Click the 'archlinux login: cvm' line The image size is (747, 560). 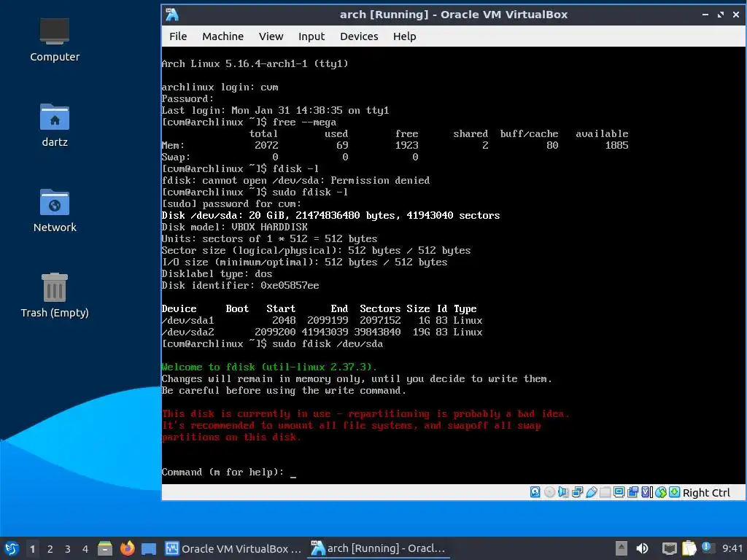click(220, 87)
